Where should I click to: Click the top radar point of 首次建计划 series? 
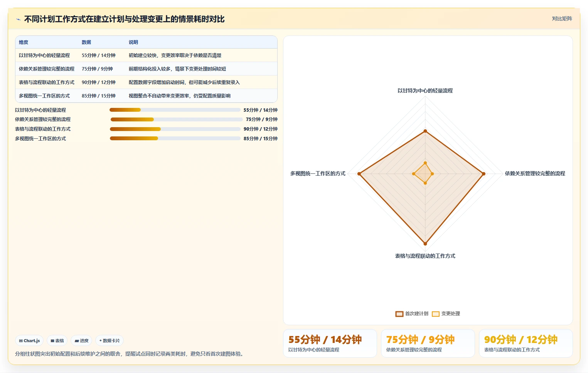425,131
